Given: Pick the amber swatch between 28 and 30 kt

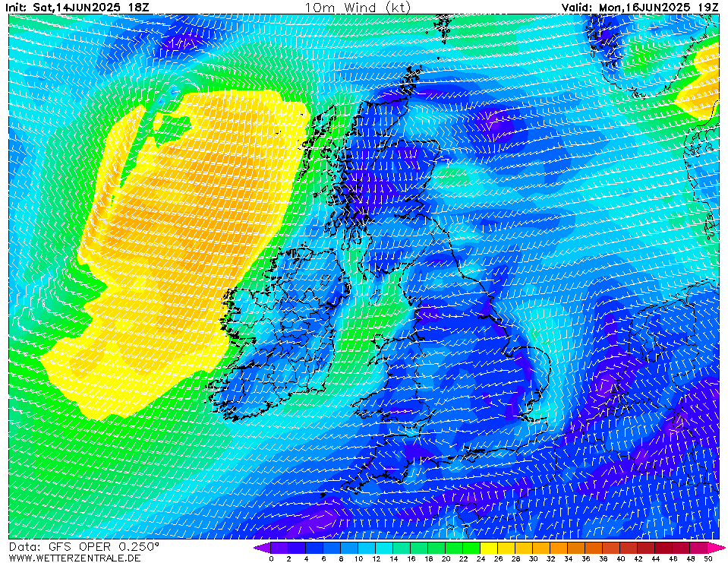Looking at the screenshot, I should (524, 548).
